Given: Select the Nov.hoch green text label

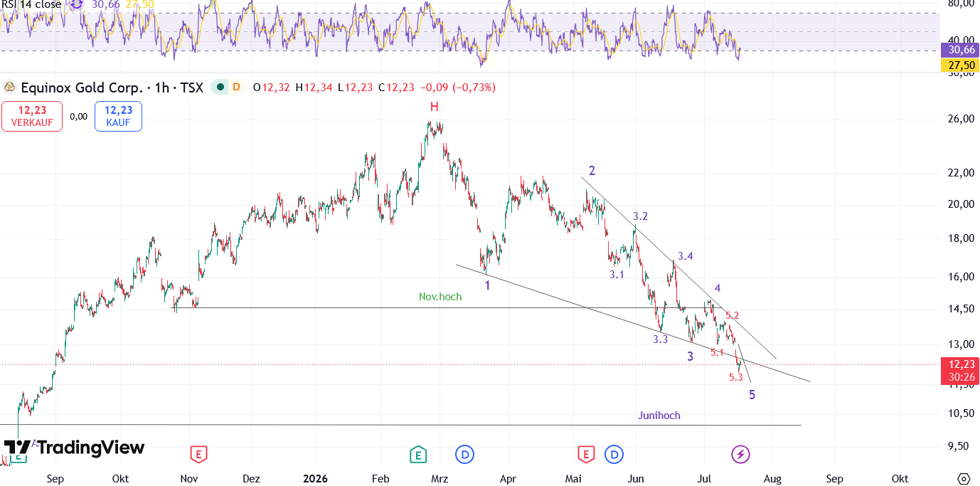Looking at the screenshot, I should (440, 297).
